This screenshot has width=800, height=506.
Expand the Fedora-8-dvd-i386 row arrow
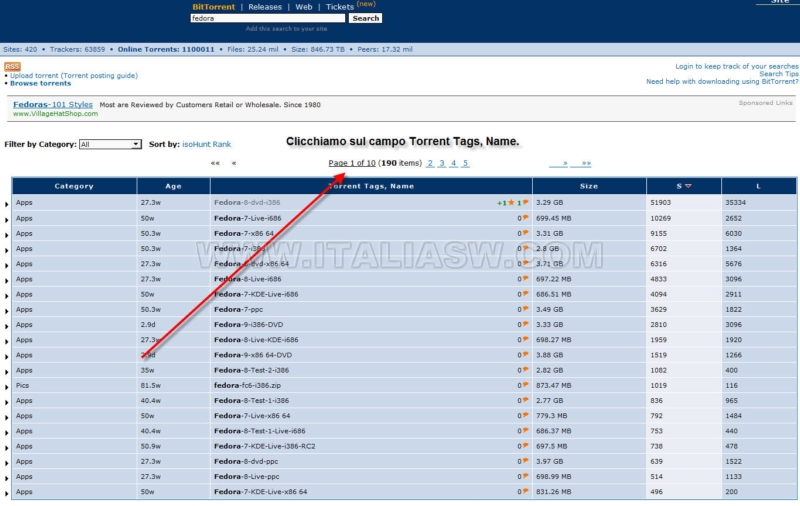(x=8, y=204)
